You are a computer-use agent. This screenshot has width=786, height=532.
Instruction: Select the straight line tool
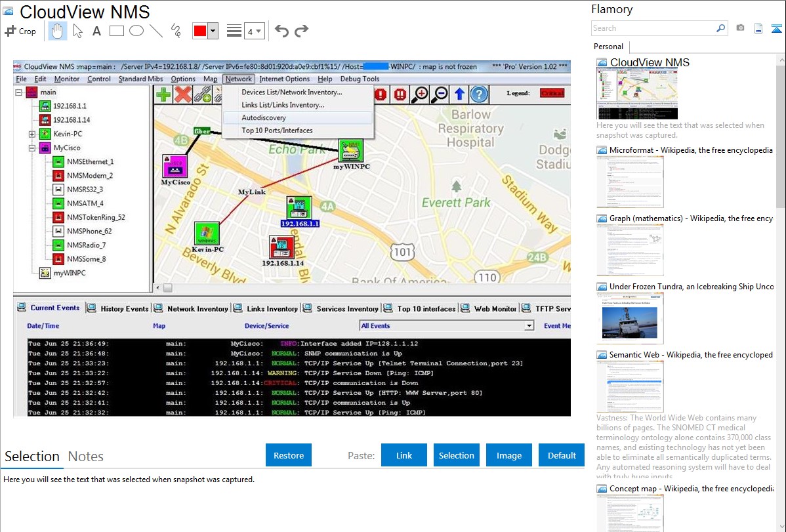[156, 31]
